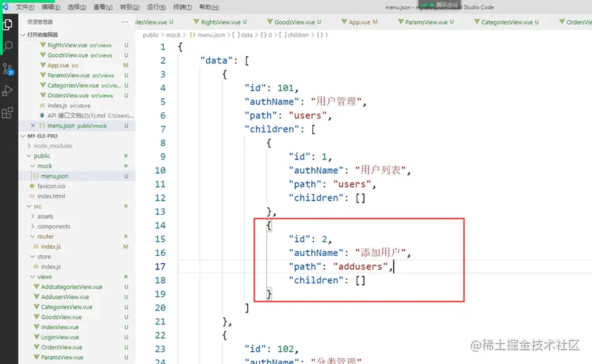
Task: Open the Search view in activity bar
Action: coord(8,47)
